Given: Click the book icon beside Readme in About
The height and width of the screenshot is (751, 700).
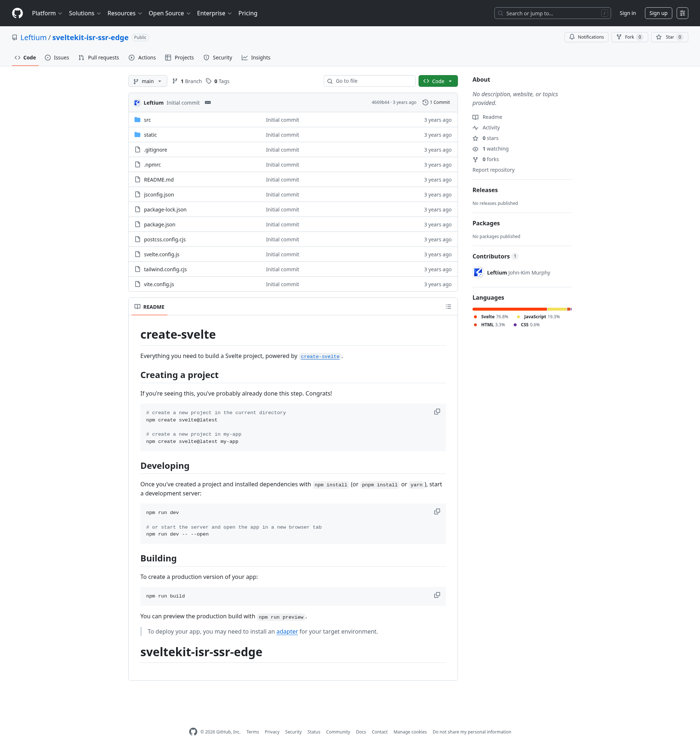Looking at the screenshot, I should click(x=476, y=117).
